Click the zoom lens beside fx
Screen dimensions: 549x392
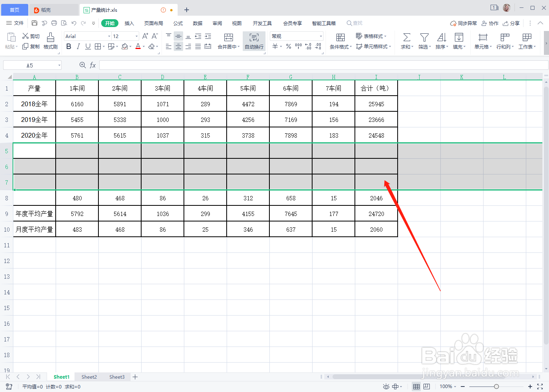tap(82, 65)
